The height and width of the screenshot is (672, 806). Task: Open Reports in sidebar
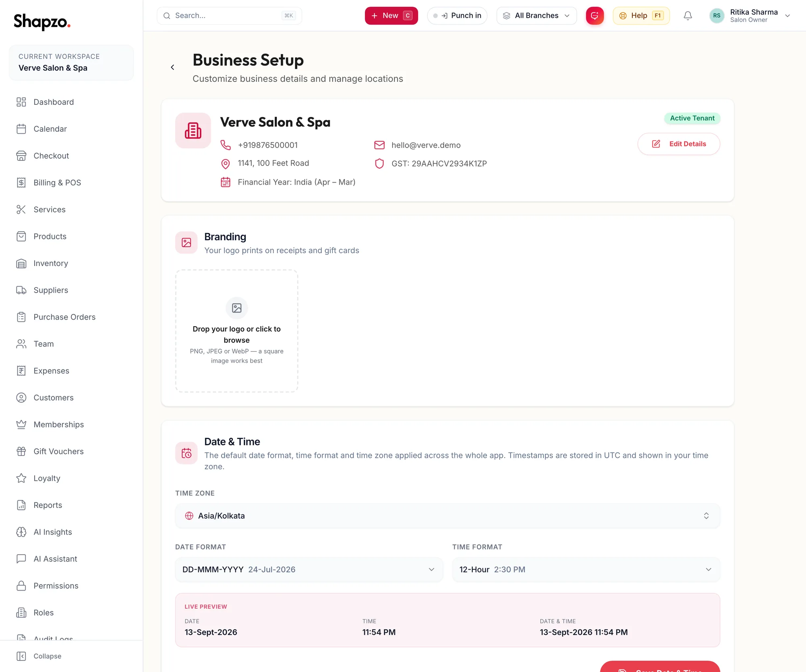click(x=48, y=505)
